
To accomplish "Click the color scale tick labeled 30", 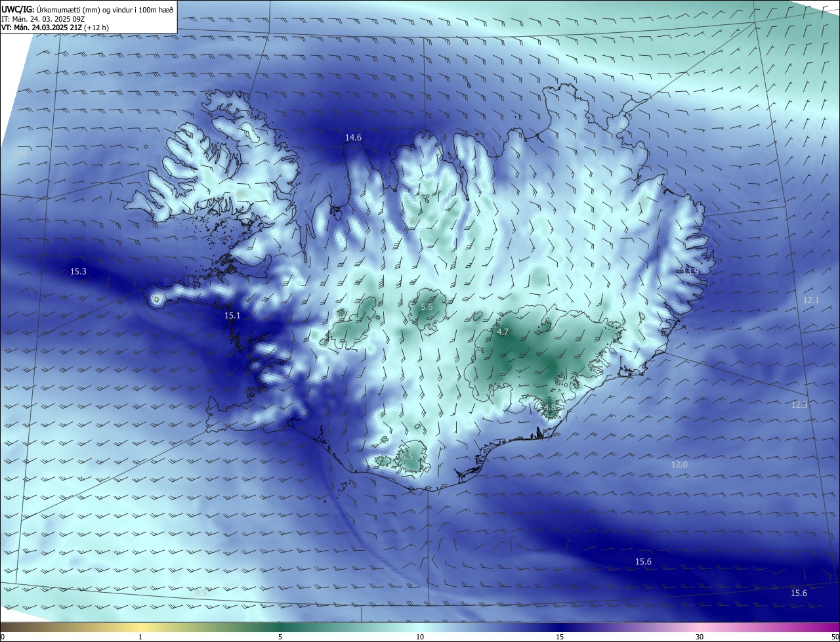I will click(700, 637).
